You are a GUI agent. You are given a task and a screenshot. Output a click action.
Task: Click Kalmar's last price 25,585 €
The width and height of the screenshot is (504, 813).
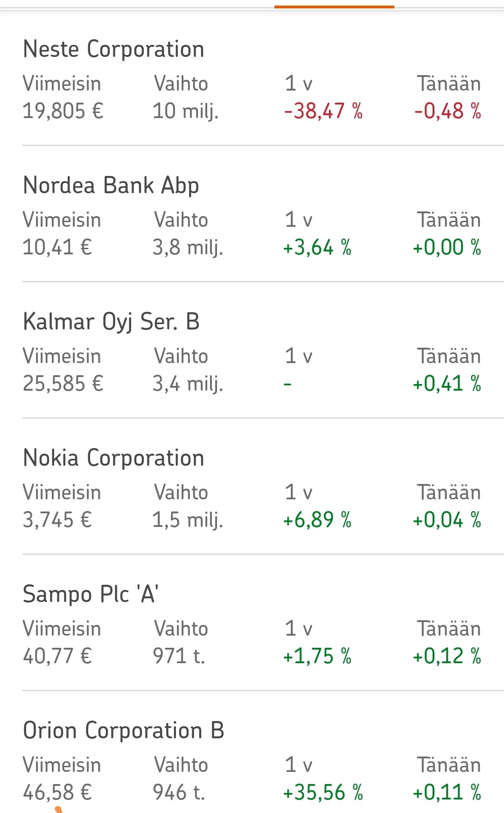pos(63,384)
